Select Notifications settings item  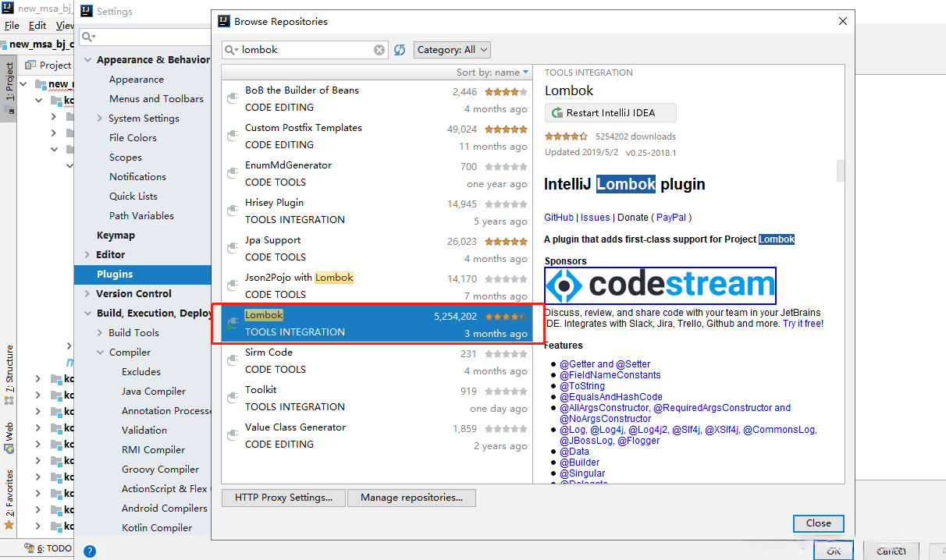(x=137, y=177)
